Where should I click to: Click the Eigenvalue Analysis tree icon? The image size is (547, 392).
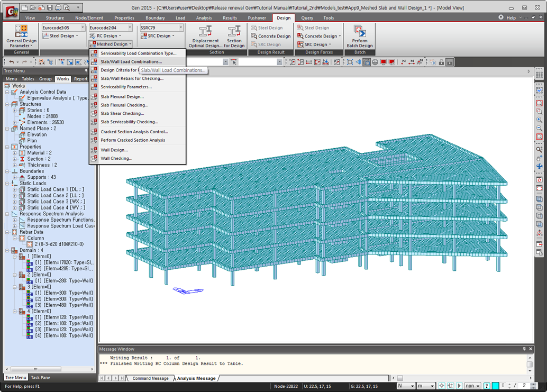22,98
